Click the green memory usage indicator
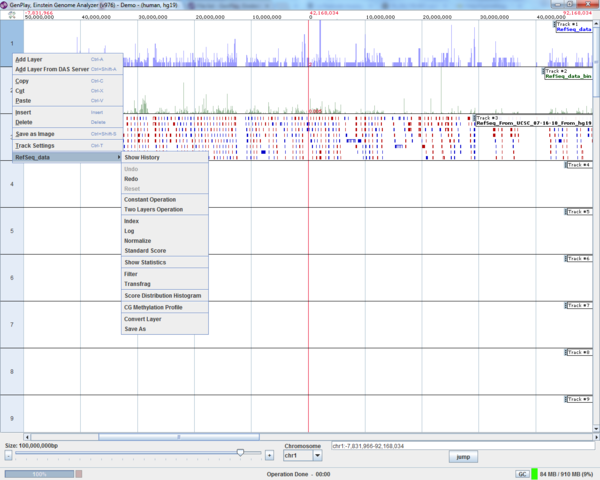The width and height of the screenshot is (600, 480). [534, 473]
